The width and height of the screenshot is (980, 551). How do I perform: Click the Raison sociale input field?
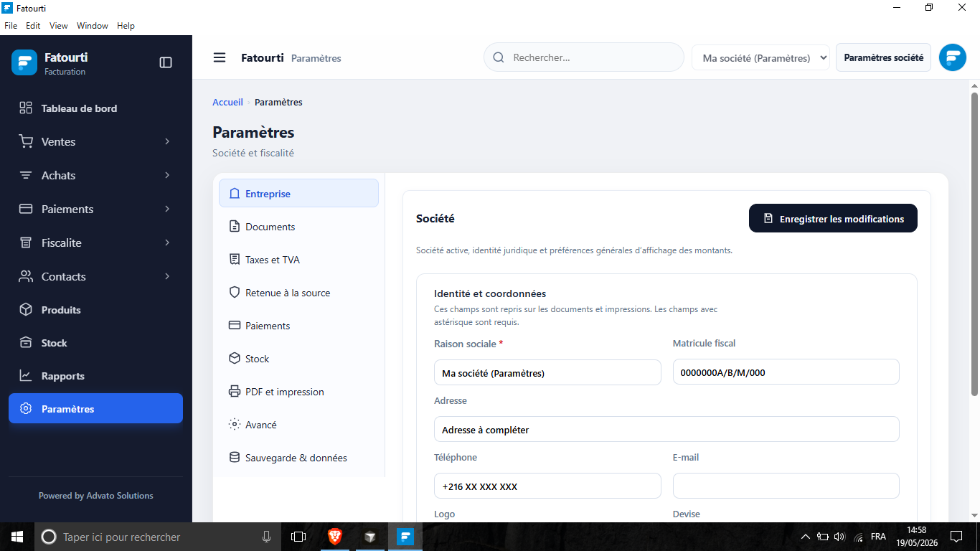point(547,372)
